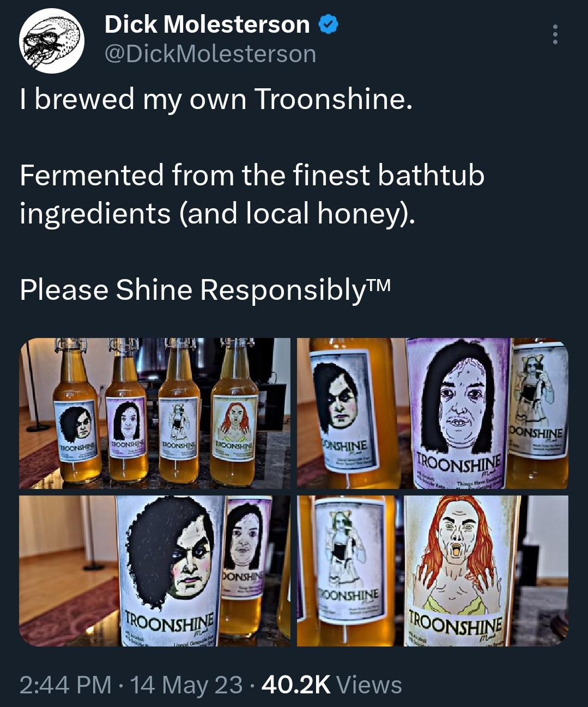Click the 'Please Shine Responsibly' line
Viewport: 588px width, 707px height.
[205, 289]
